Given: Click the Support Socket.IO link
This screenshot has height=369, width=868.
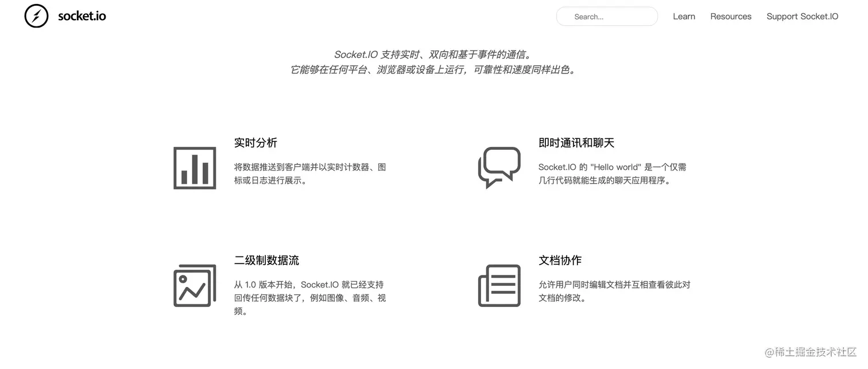Looking at the screenshot, I should [x=802, y=16].
